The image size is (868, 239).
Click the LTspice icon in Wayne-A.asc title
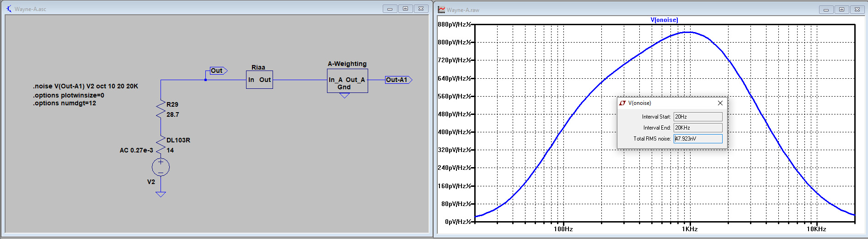coord(9,9)
